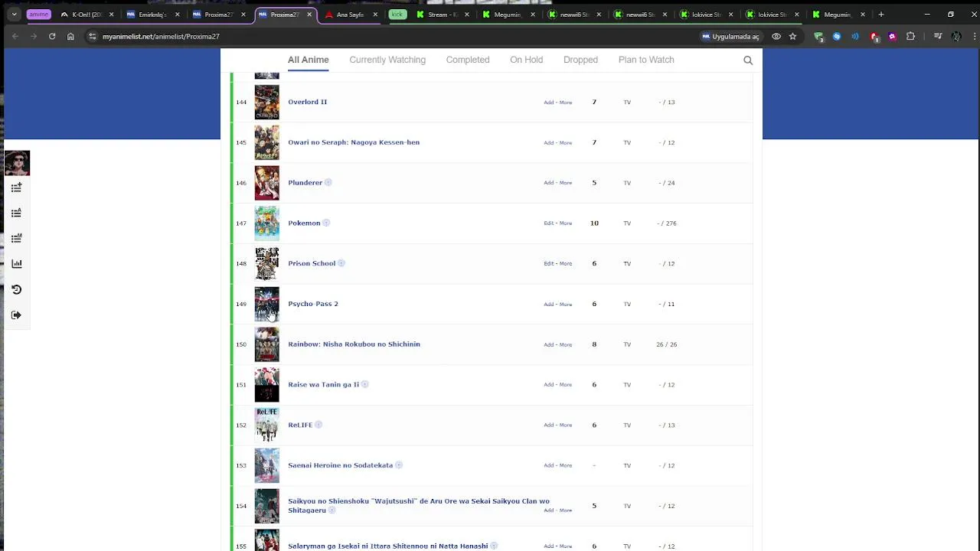Click the notes icon next to ReLIFE
Image resolution: width=980 pixels, height=551 pixels.
[x=318, y=425]
